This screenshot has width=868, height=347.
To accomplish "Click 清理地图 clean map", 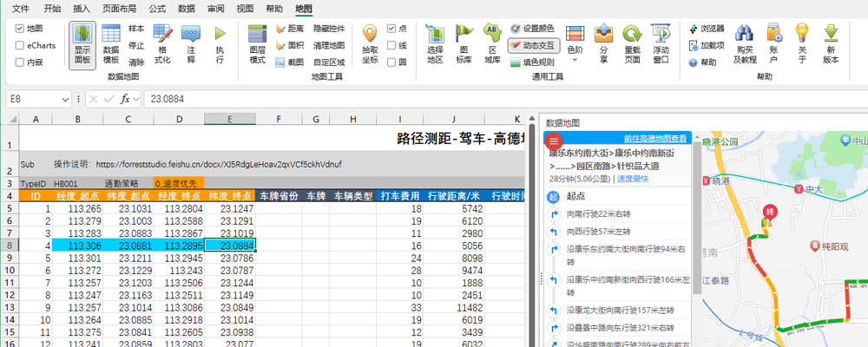I will pyautogui.click(x=329, y=45).
